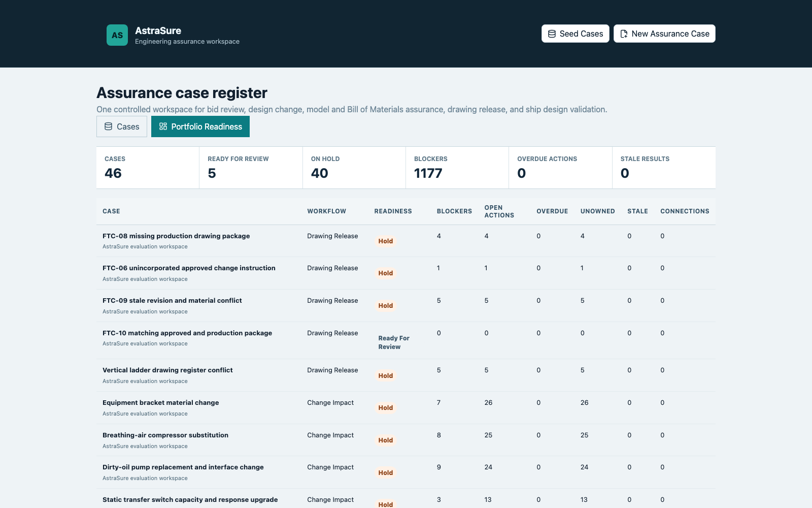Switch to the Cases tab
This screenshot has height=508, width=812.
point(122,126)
